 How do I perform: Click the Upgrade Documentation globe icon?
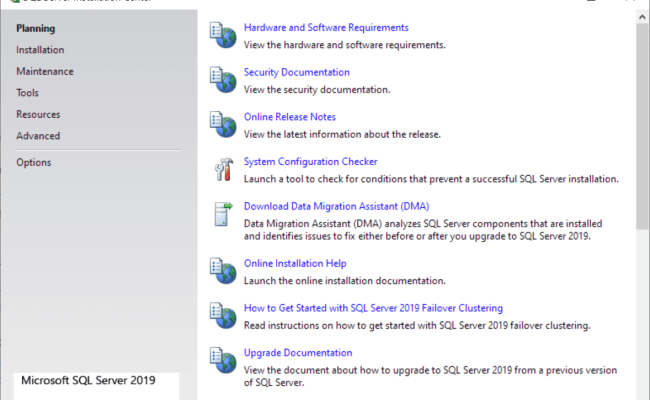point(223,360)
